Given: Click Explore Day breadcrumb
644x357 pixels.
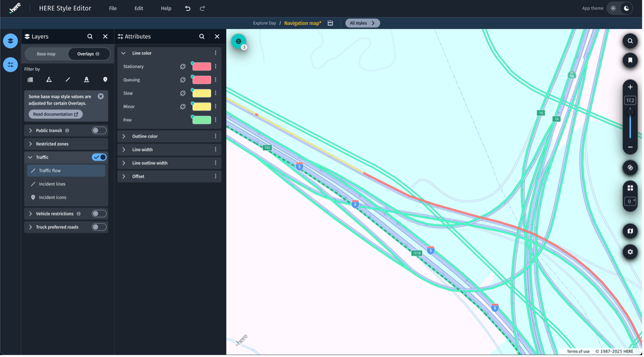Looking at the screenshot, I should pos(265,23).
